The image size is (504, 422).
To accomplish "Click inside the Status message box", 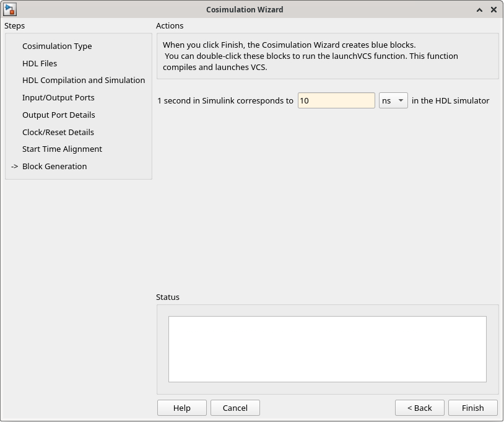I will pos(327,349).
